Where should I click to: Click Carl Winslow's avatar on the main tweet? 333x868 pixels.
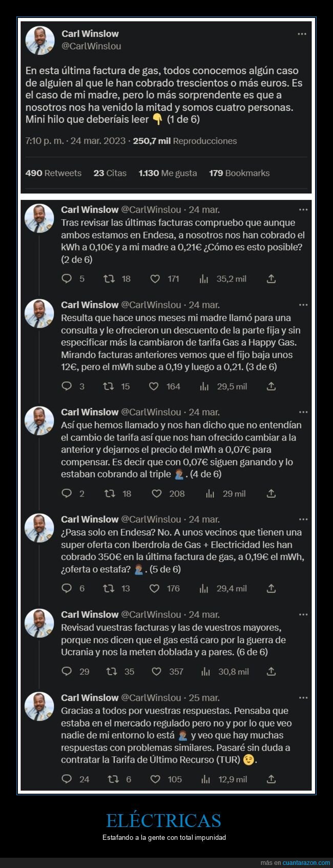tap(40, 39)
